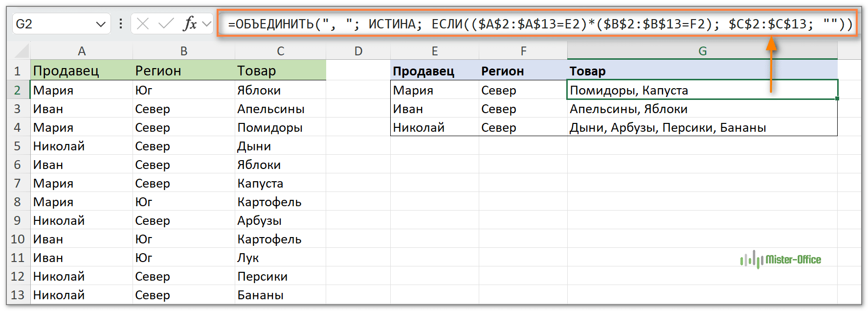Click the bold 'Продавец' header in column E
This screenshot has height=311, width=868.
click(x=435, y=71)
